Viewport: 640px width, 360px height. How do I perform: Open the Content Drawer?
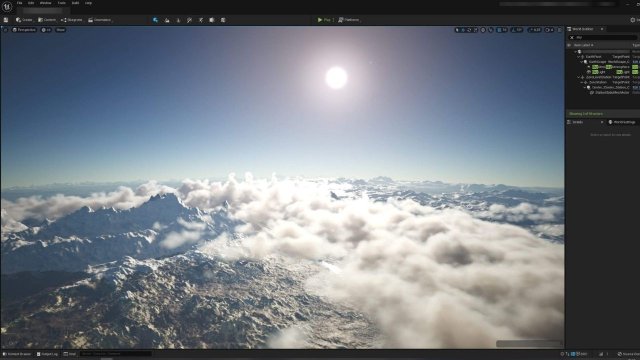pos(17,354)
